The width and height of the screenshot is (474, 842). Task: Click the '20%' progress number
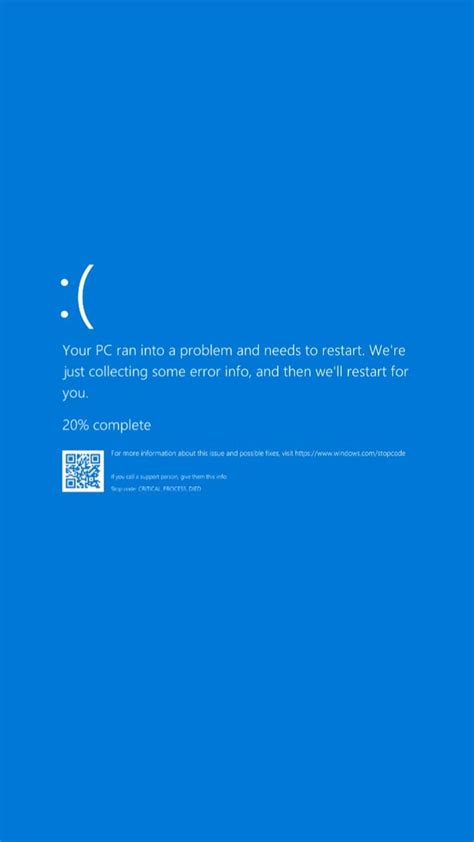coord(76,425)
